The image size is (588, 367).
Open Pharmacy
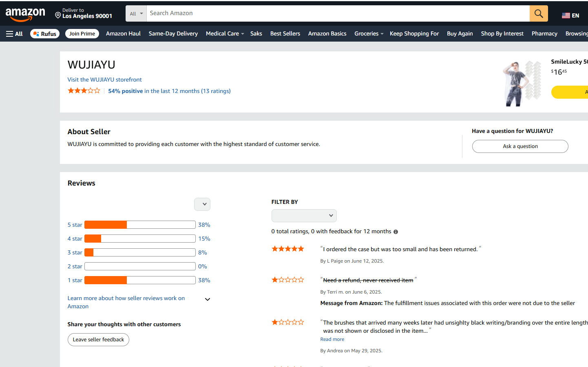[544, 33]
